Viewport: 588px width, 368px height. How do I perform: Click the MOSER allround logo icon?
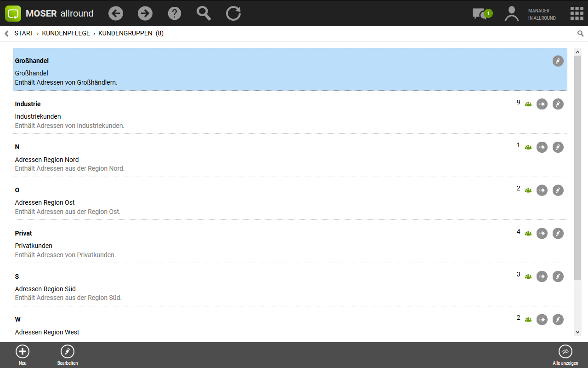[x=13, y=13]
